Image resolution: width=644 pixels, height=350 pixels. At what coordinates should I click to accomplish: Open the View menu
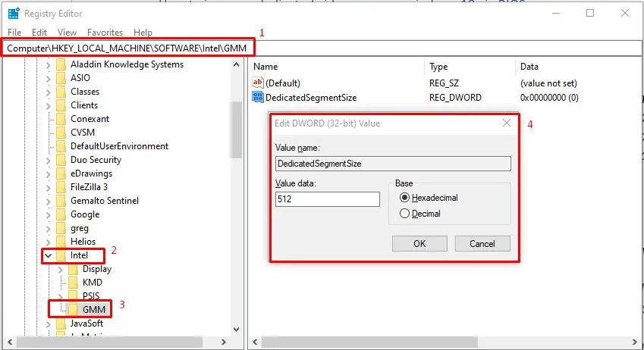67,33
